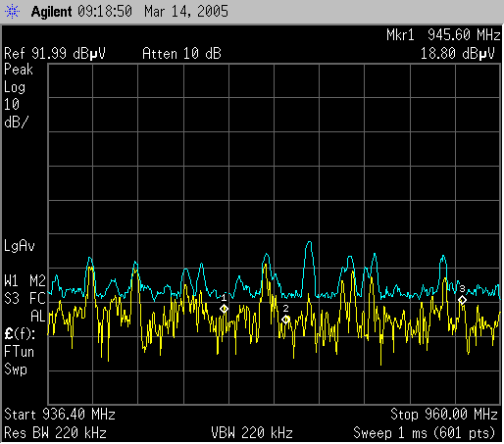Click the Agilent title bar text
Image resolution: width=504 pixels, height=444 pixels.
coord(51,12)
